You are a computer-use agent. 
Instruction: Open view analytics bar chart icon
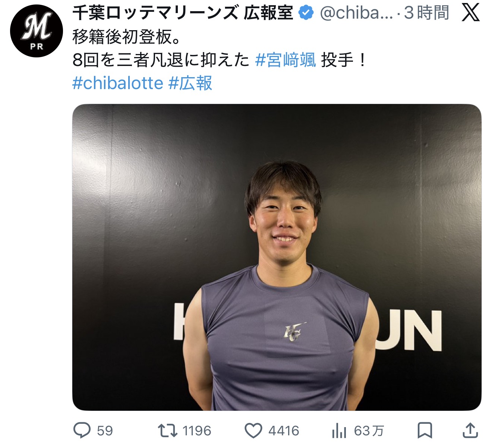pyautogui.click(x=339, y=431)
